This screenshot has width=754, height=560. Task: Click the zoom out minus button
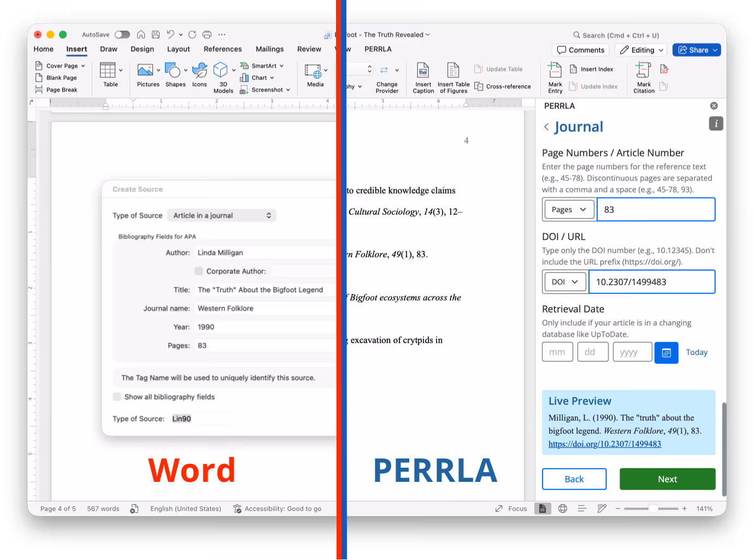(x=618, y=509)
